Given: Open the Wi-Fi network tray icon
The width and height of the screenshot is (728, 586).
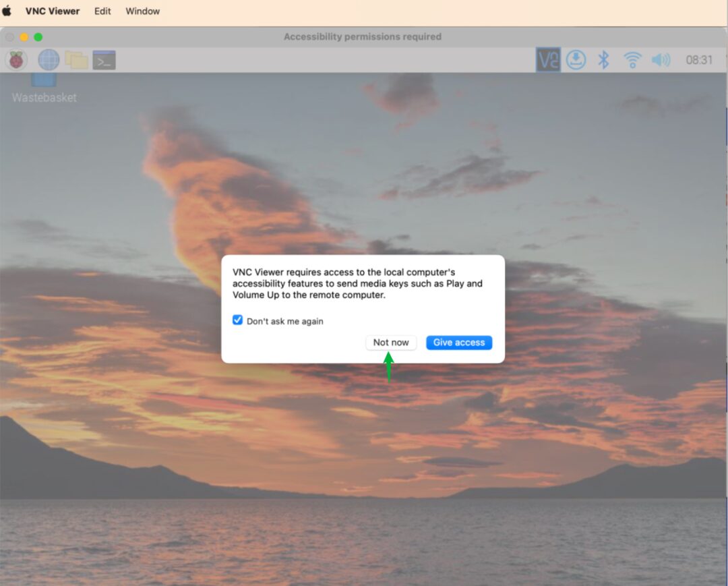Looking at the screenshot, I should coord(632,60).
